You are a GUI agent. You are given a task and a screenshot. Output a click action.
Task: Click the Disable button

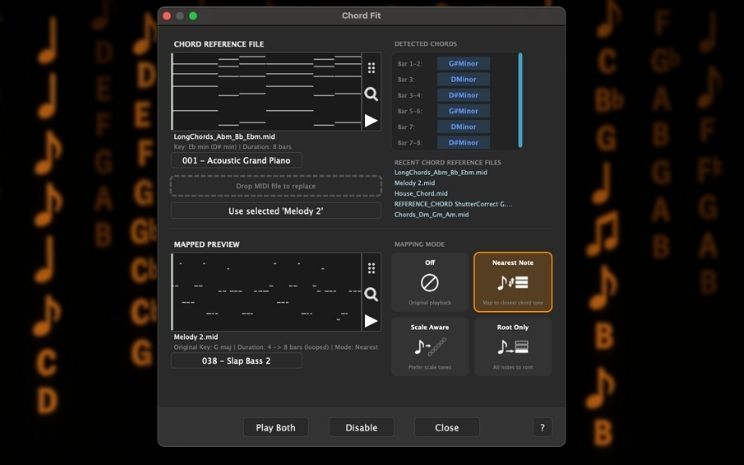point(361,427)
